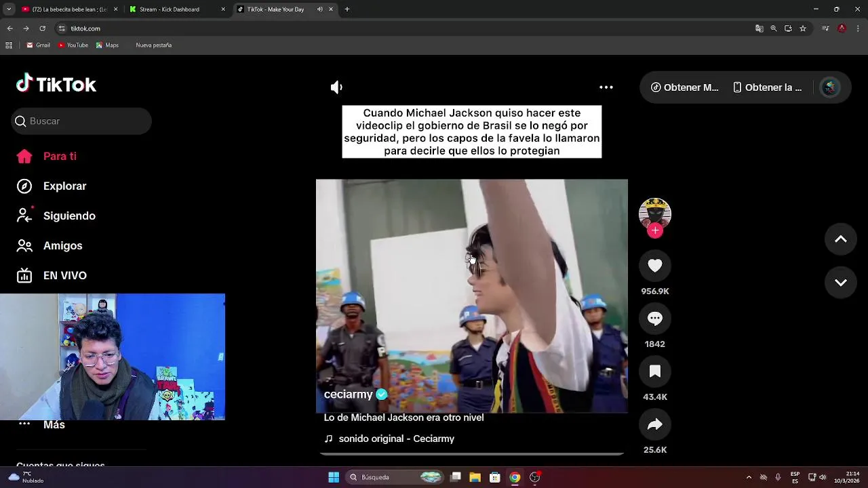Open Microsoft Store from the taskbar
The height and width of the screenshot is (488, 868).
pyautogui.click(x=495, y=477)
